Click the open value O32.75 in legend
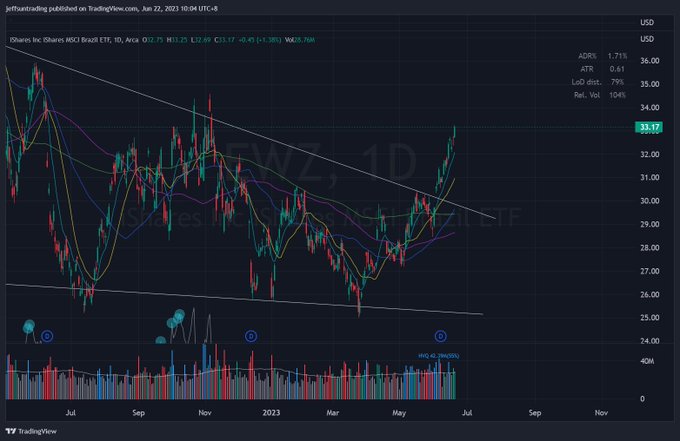680x441 pixels. (153, 40)
